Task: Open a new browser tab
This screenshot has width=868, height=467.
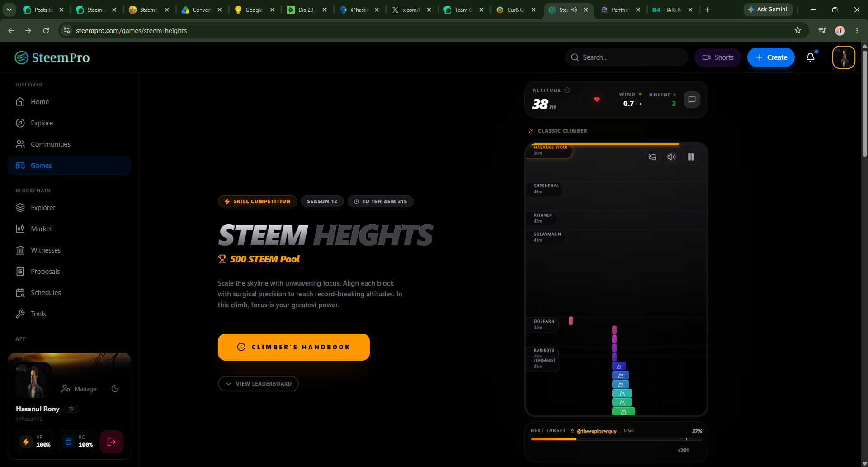Action: click(x=708, y=10)
